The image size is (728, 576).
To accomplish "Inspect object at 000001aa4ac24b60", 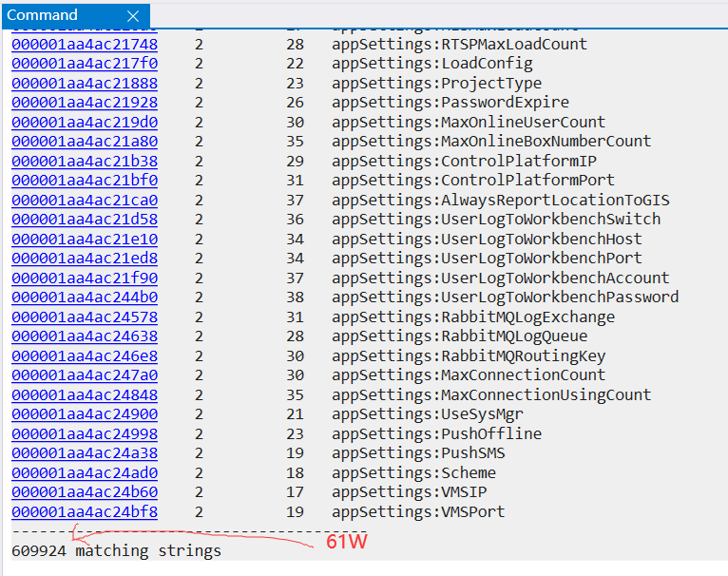I will (x=85, y=492).
